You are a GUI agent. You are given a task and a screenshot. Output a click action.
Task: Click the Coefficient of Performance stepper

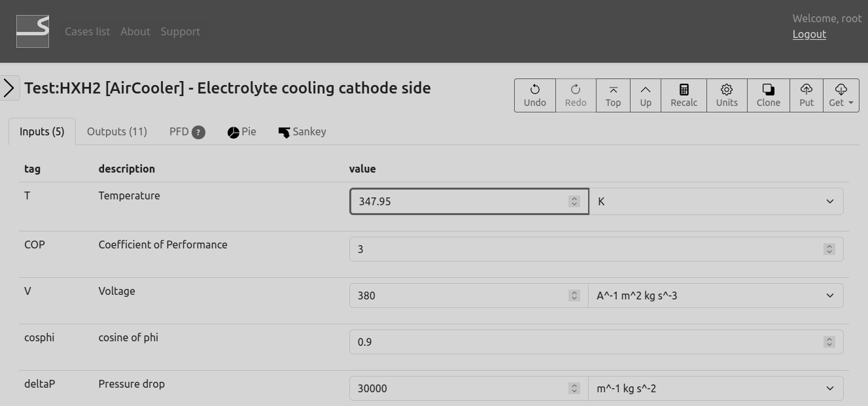click(x=829, y=249)
